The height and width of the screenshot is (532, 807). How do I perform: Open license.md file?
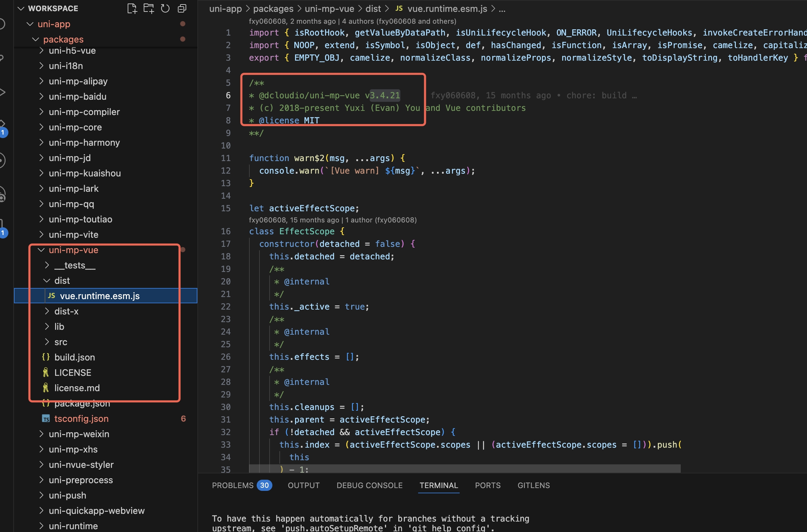(106, 388)
